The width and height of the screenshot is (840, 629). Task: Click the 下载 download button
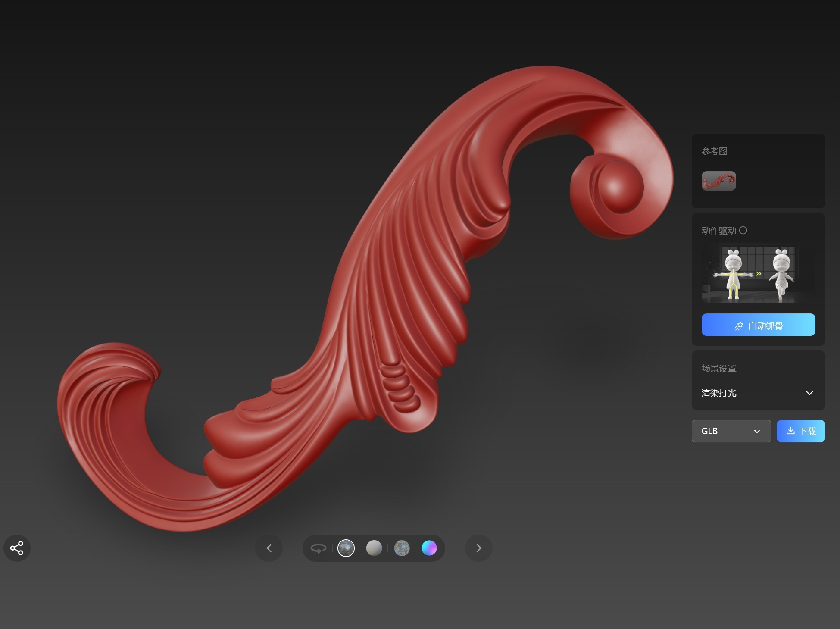(801, 431)
